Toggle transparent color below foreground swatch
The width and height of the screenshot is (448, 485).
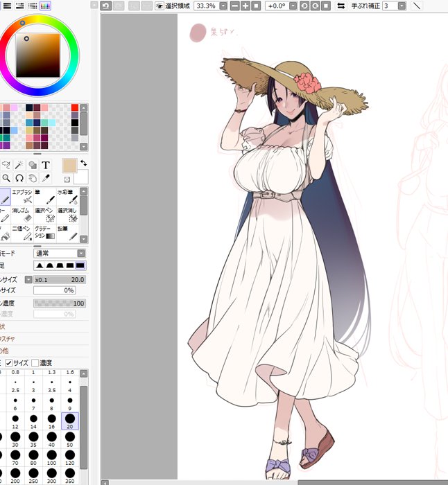point(67,179)
